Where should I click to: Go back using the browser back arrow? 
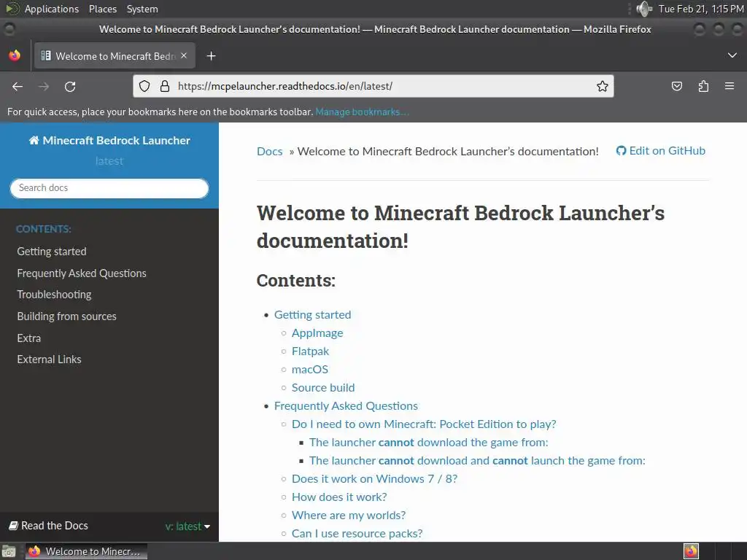pos(18,86)
